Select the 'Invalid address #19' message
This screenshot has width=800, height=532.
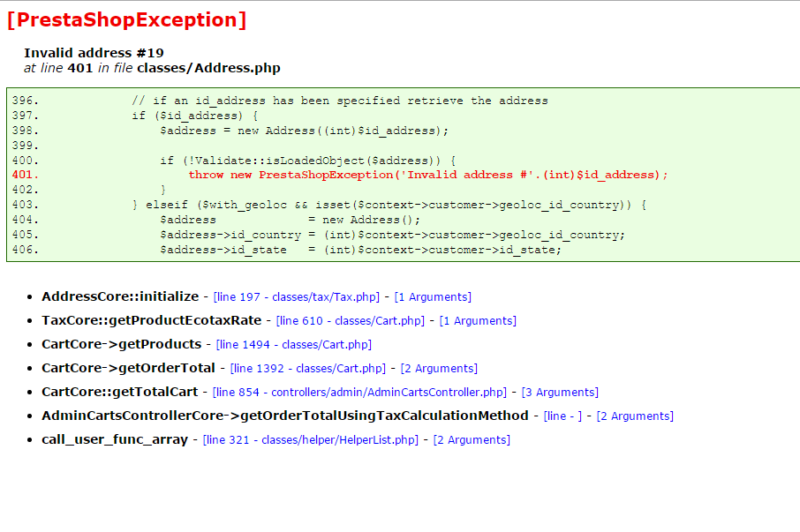click(94, 53)
